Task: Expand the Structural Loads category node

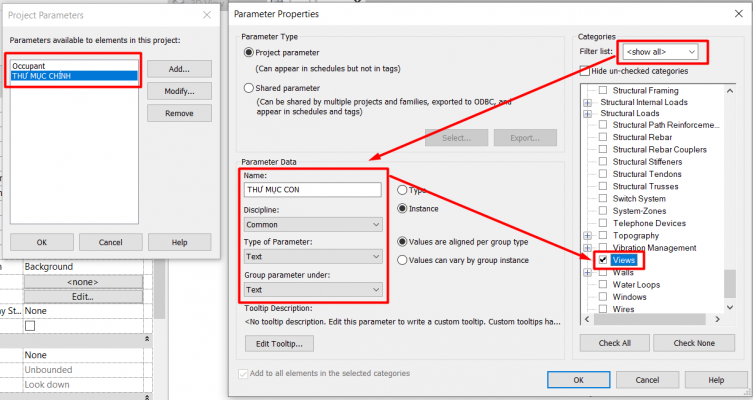Action: click(x=588, y=113)
